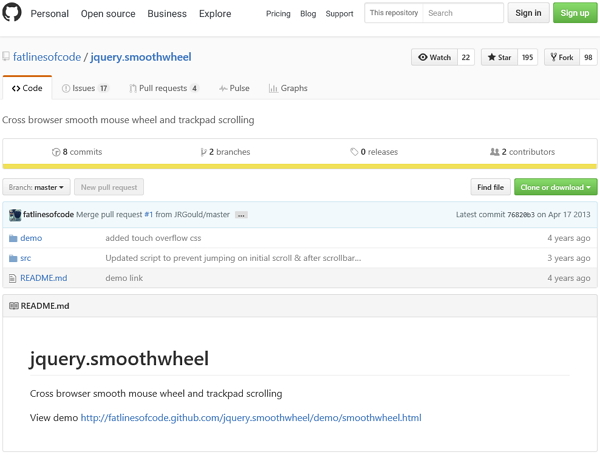
Task: Open README.md in the file list
Action: click(x=44, y=278)
